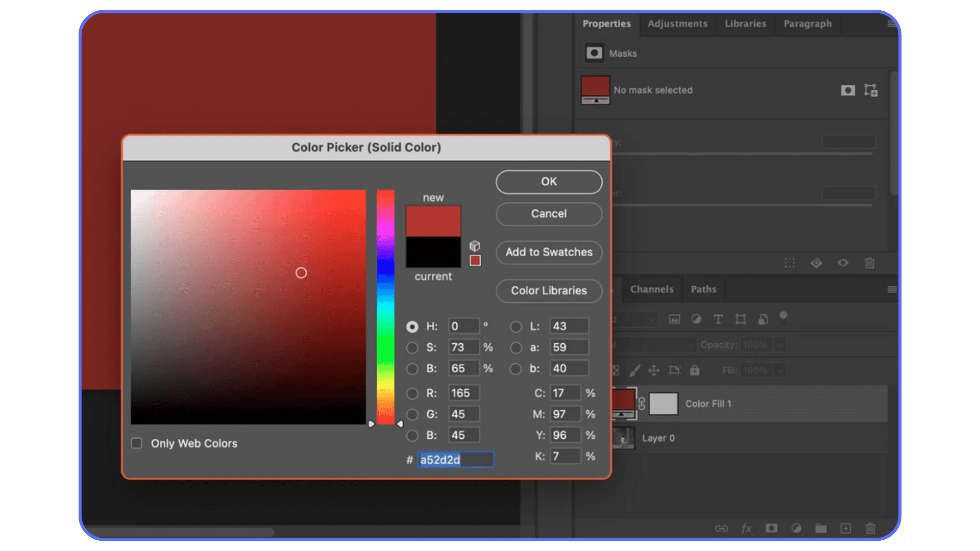The height and width of the screenshot is (551, 980).
Task: Create a new layer with plus icon
Action: pos(846,529)
